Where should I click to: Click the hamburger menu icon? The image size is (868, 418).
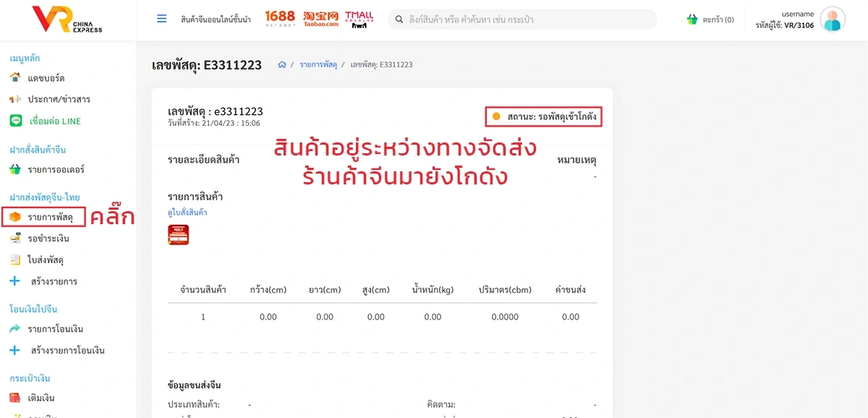coord(162,19)
